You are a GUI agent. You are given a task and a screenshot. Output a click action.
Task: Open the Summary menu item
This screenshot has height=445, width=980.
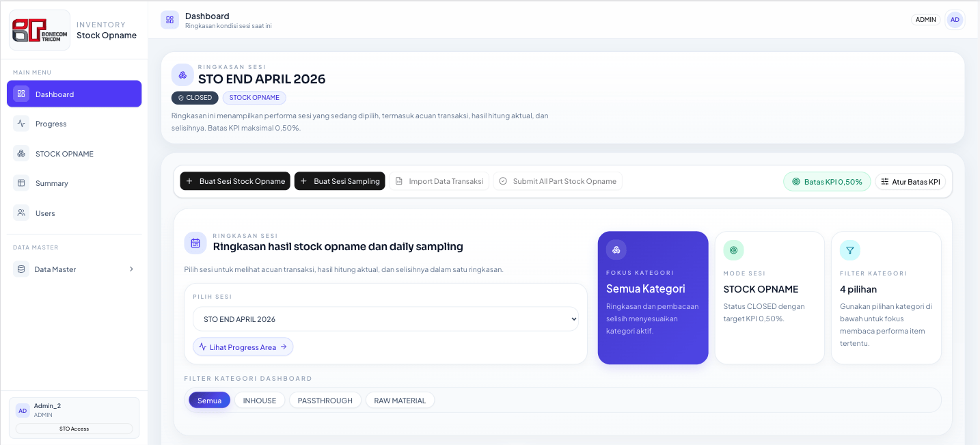74,183
